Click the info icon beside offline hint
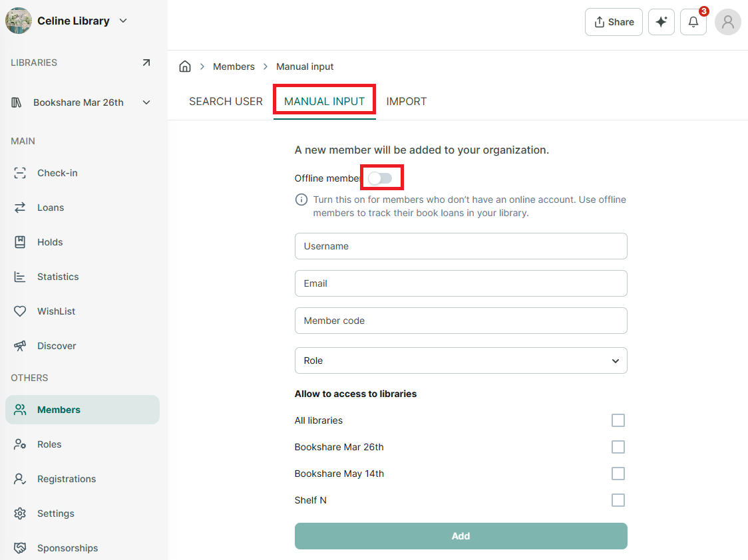 [301, 200]
